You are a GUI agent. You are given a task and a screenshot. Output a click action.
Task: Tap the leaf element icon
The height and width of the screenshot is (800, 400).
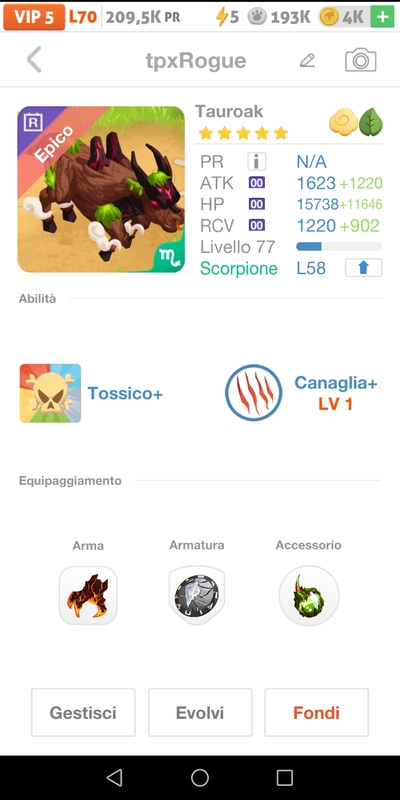(371, 124)
